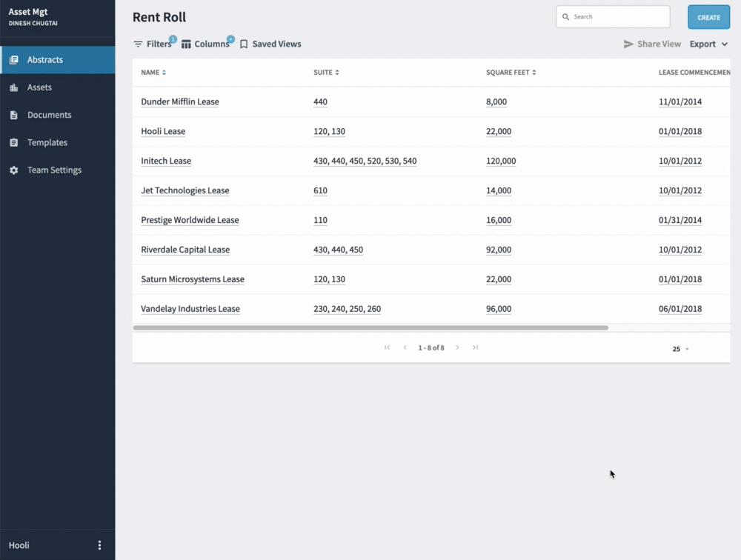Click the filter lines icon
This screenshot has width=741, height=560.
tap(138, 44)
